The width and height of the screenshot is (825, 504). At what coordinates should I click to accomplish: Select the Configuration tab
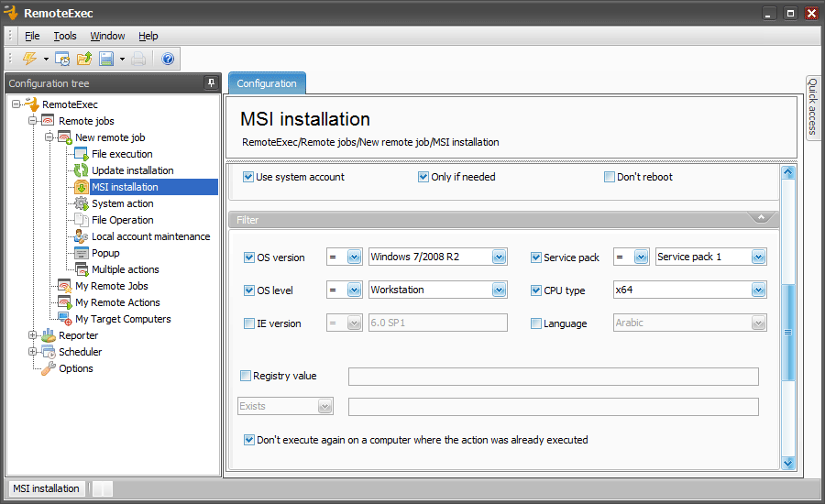(x=267, y=83)
